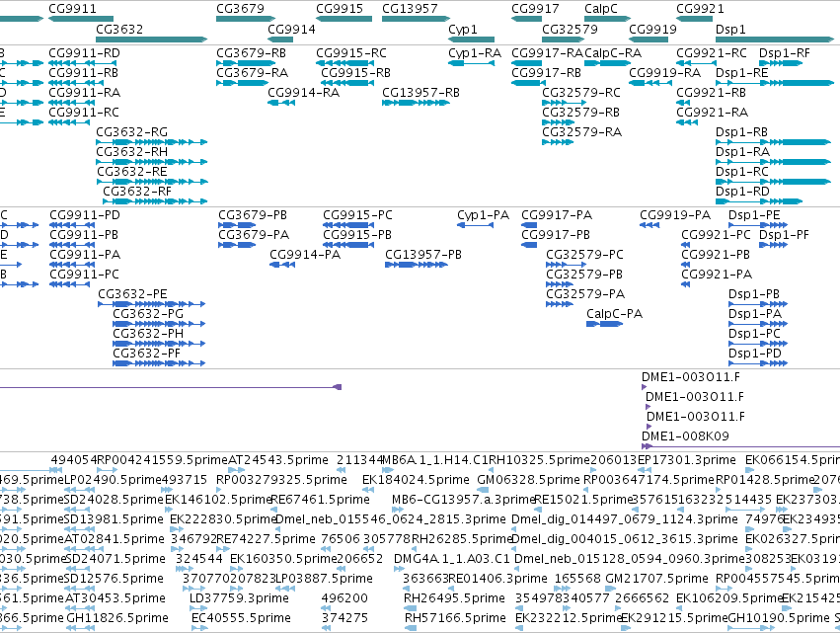This screenshot has width=840, height=633.
Task: Open the CG32579 gene feature in the gene track
Action: tap(563, 40)
